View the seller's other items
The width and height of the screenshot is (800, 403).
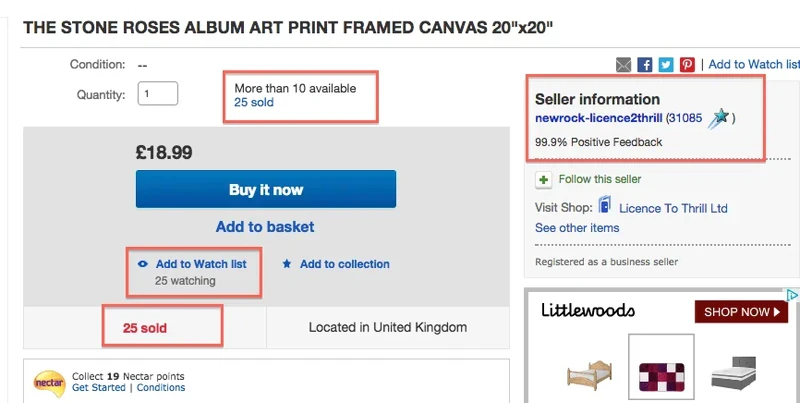577,228
